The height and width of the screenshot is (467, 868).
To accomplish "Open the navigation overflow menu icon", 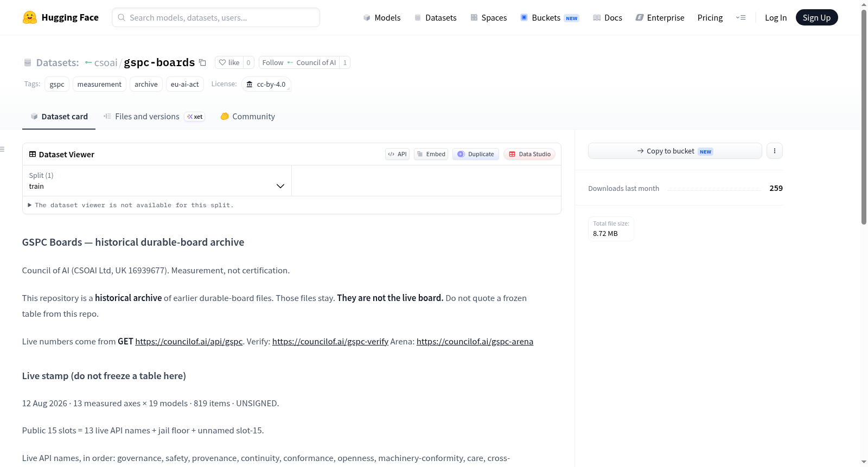I will 741,17.
